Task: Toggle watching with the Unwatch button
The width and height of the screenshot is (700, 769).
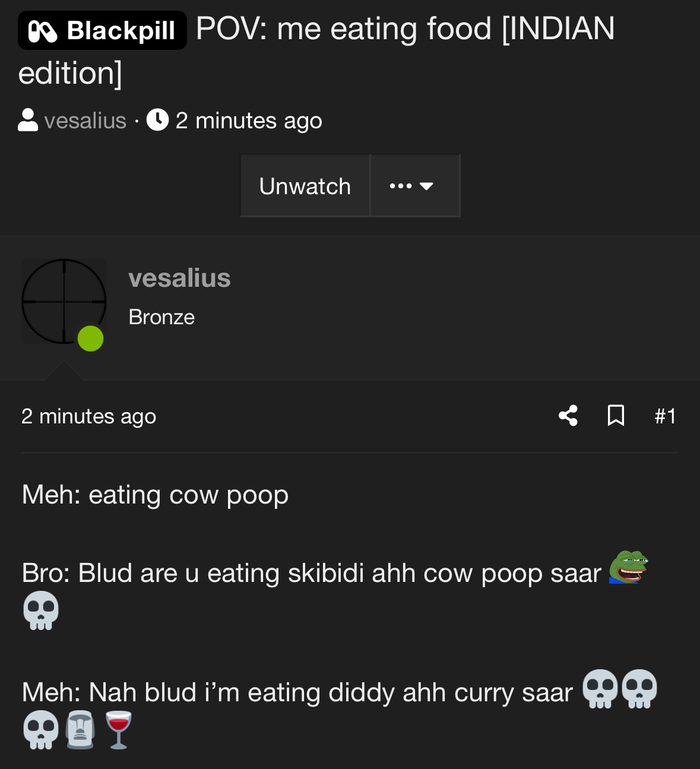Action: pyautogui.click(x=305, y=186)
